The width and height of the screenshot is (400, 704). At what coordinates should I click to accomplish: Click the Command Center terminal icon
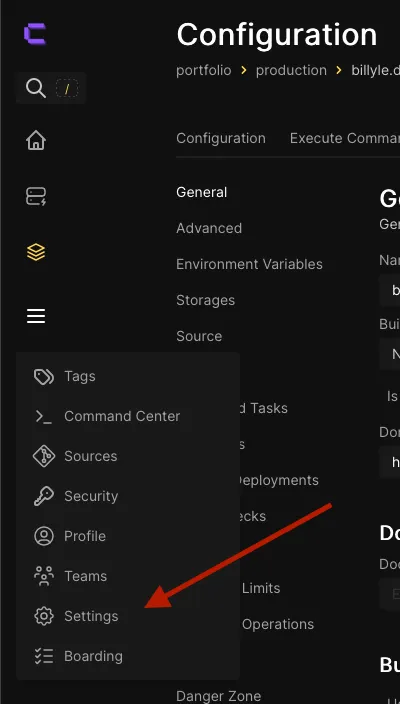(x=44, y=416)
